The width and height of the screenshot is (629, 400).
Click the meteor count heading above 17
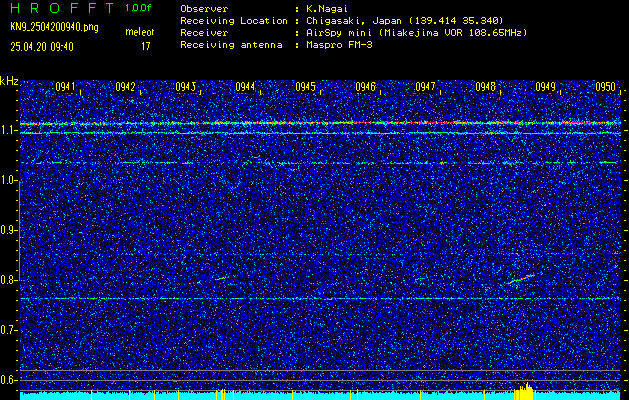140,32
